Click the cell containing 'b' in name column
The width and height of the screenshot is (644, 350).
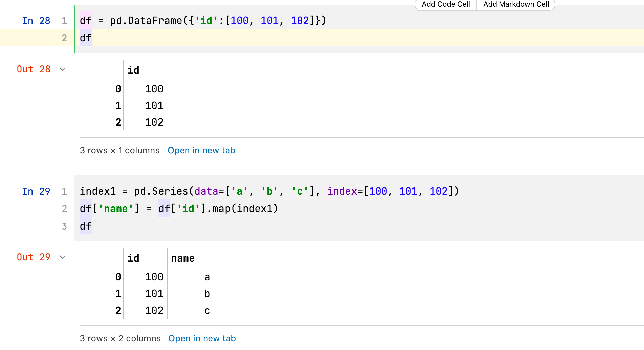207,294
